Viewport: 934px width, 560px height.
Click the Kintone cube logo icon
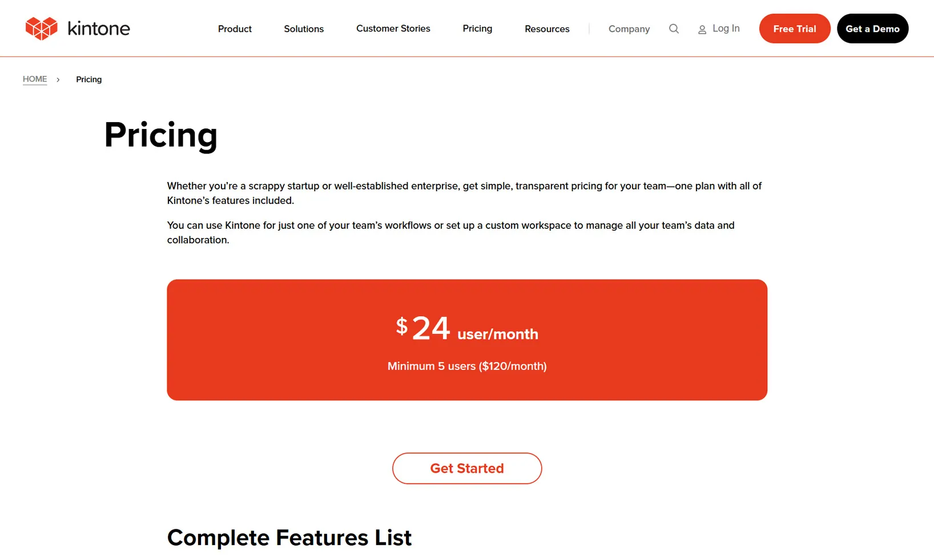tap(42, 29)
